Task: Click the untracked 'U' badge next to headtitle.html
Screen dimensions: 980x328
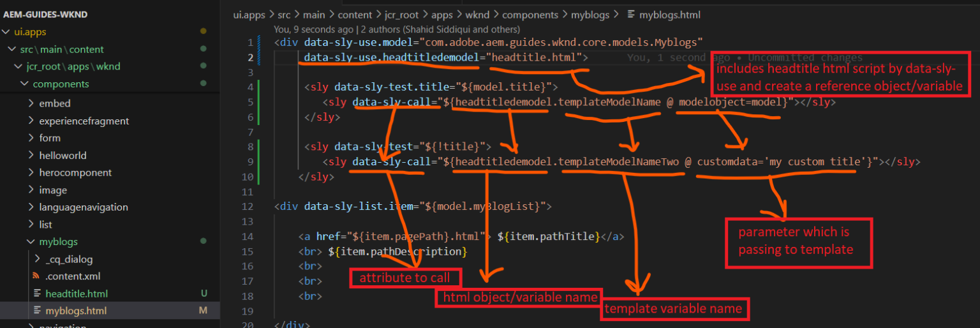Action: [204, 294]
